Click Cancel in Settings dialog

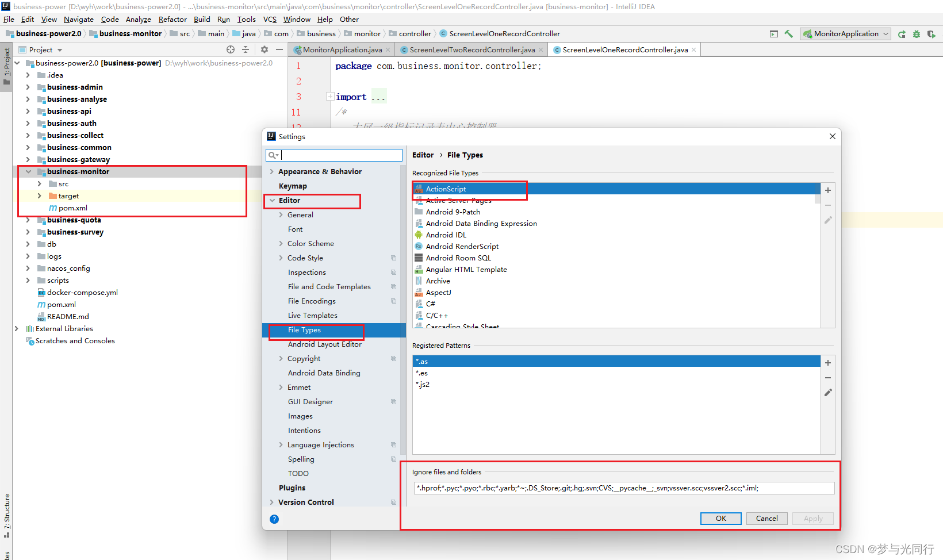pyautogui.click(x=766, y=519)
